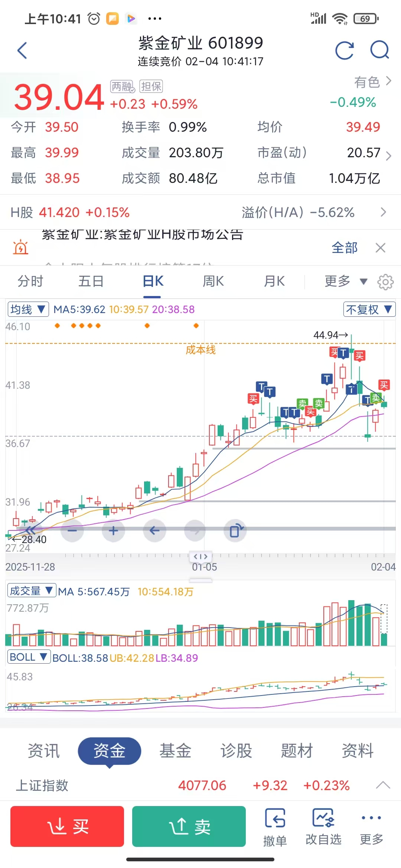The height and width of the screenshot is (868, 401).
Task: Tap the back arrow icon
Action: coord(22,50)
